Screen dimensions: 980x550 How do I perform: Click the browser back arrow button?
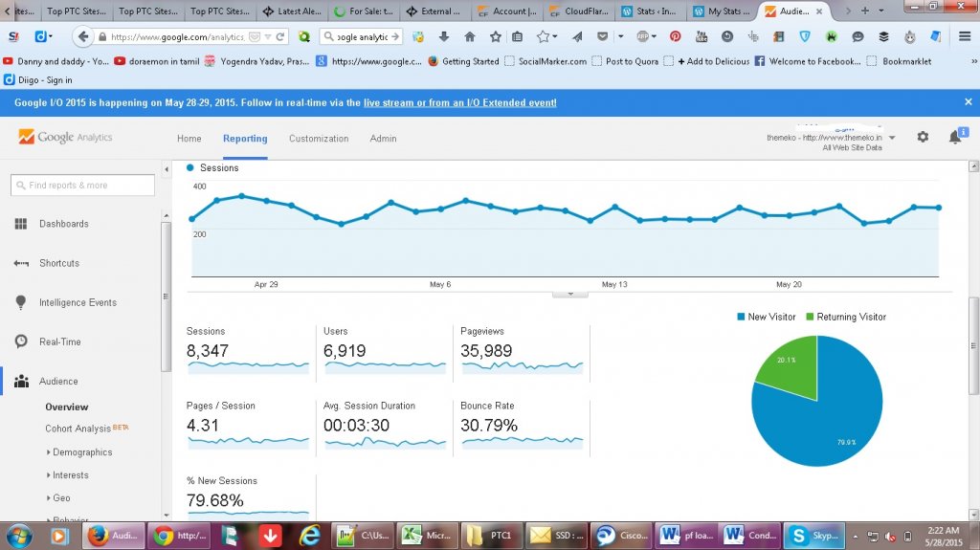(x=82, y=37)
